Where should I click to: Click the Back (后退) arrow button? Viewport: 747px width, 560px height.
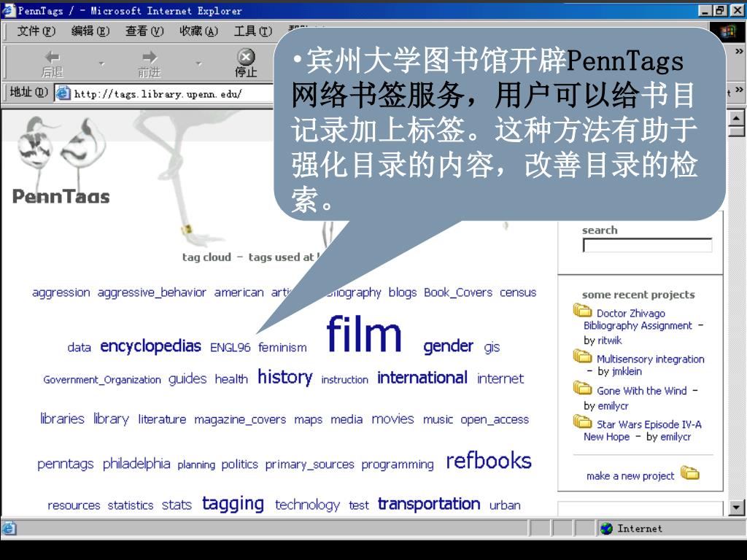[52, 63]
